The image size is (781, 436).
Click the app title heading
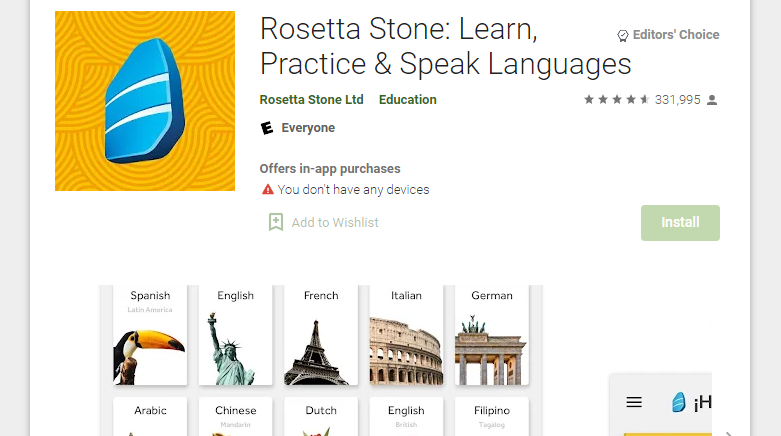pyautogui.click(x=445, y=46)
